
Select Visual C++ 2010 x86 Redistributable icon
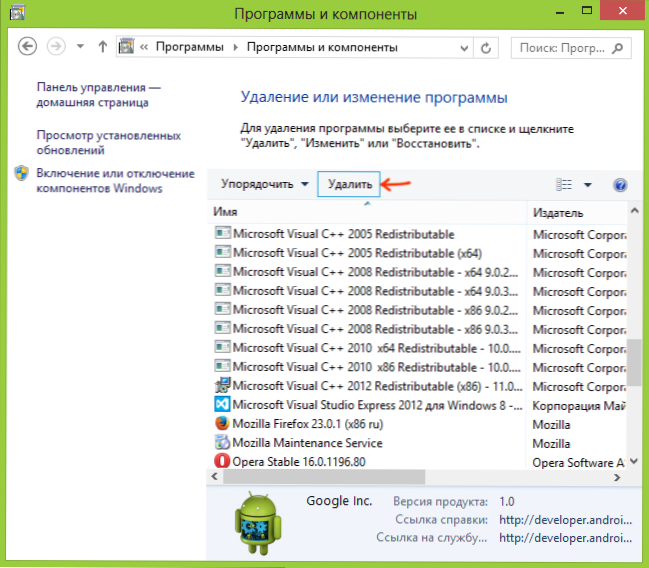click(x=223, y=366)
